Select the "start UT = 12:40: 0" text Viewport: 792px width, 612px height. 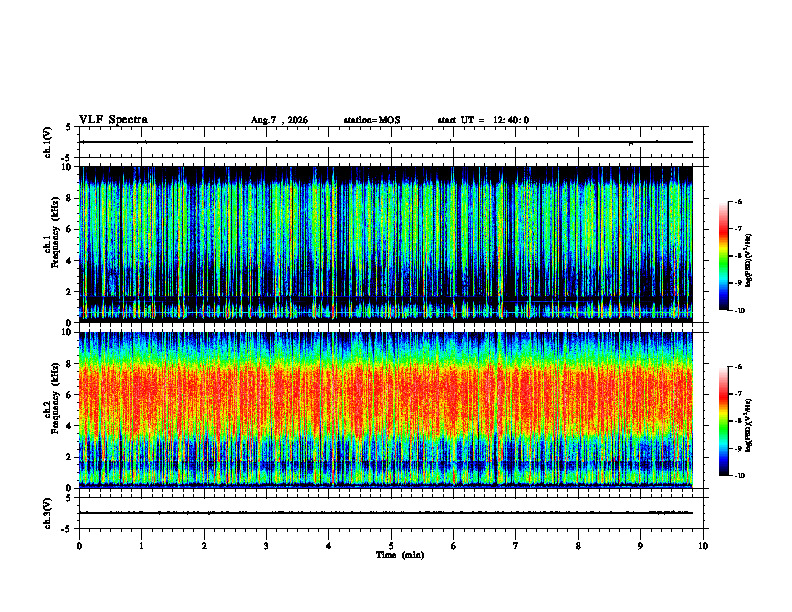[483, 120]
